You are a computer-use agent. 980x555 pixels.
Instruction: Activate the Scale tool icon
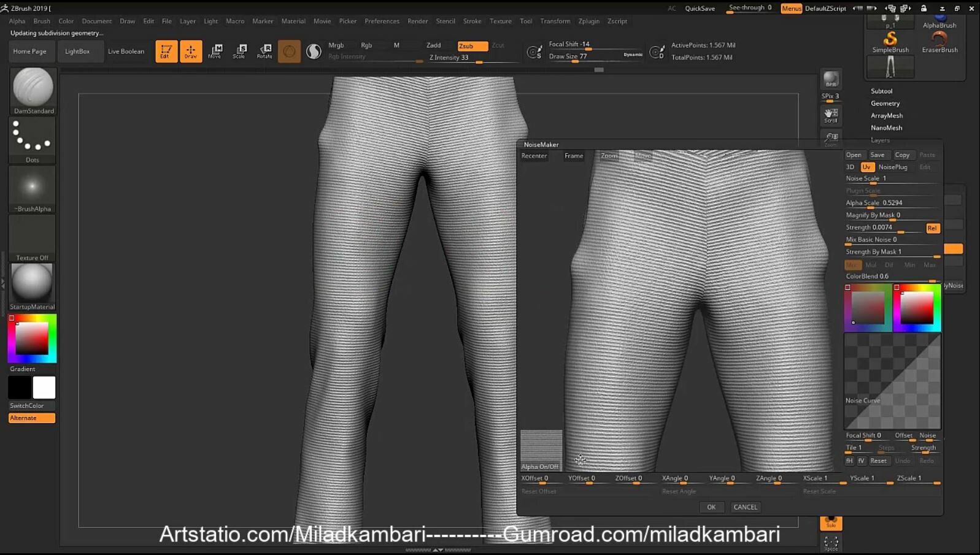pyautogui.click(x=240, y=52)
